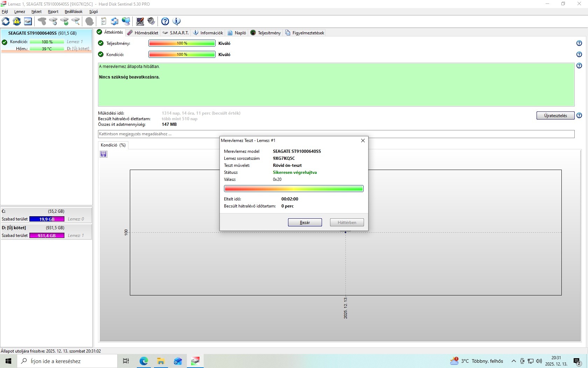
Task: Click the help icon beside Kondíció row
Action: pos(579,54)
